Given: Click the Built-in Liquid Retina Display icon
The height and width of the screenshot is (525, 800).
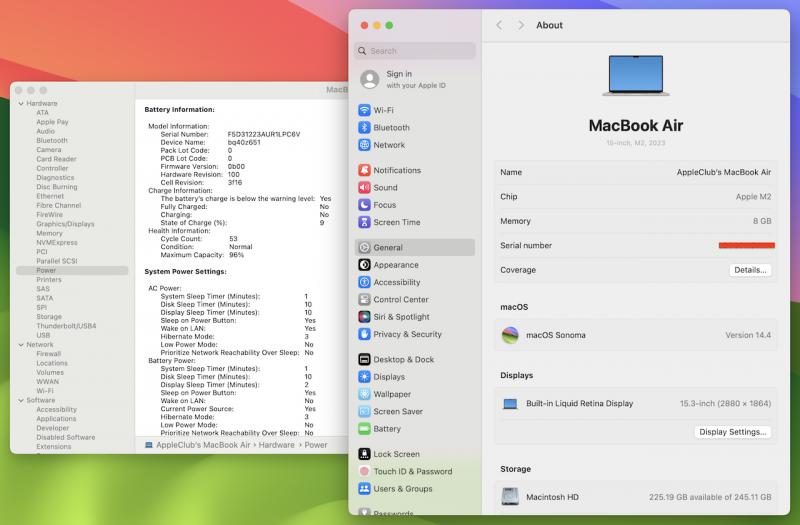Looking at the screenshot, I should coord(510,404).
